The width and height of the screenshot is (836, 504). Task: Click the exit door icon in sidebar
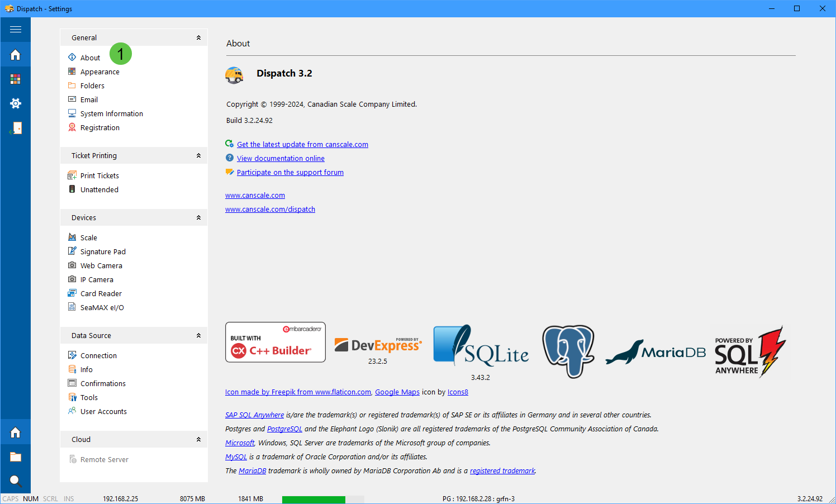[16, 128]
